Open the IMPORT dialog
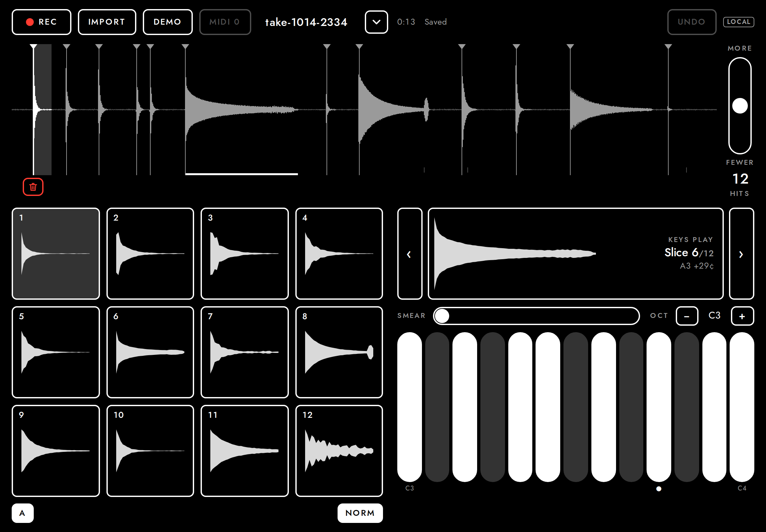Screen dimensions: 766x532 point(107,22)
